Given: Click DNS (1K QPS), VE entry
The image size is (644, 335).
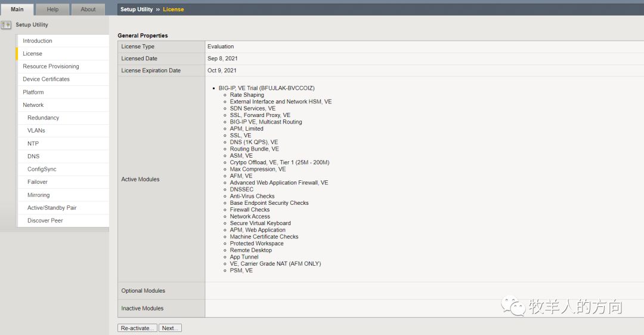Looking at the screenshot, I should pos(254,142).
